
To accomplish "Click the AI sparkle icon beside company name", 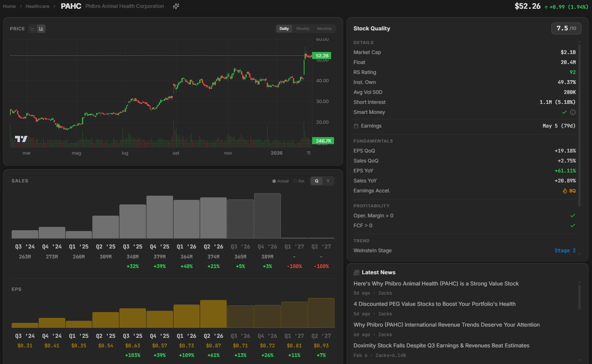I will coord(176,6).
